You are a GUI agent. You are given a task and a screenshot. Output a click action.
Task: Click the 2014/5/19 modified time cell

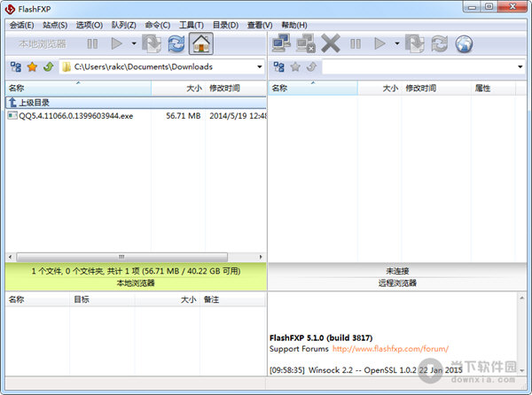click(238, 116)
